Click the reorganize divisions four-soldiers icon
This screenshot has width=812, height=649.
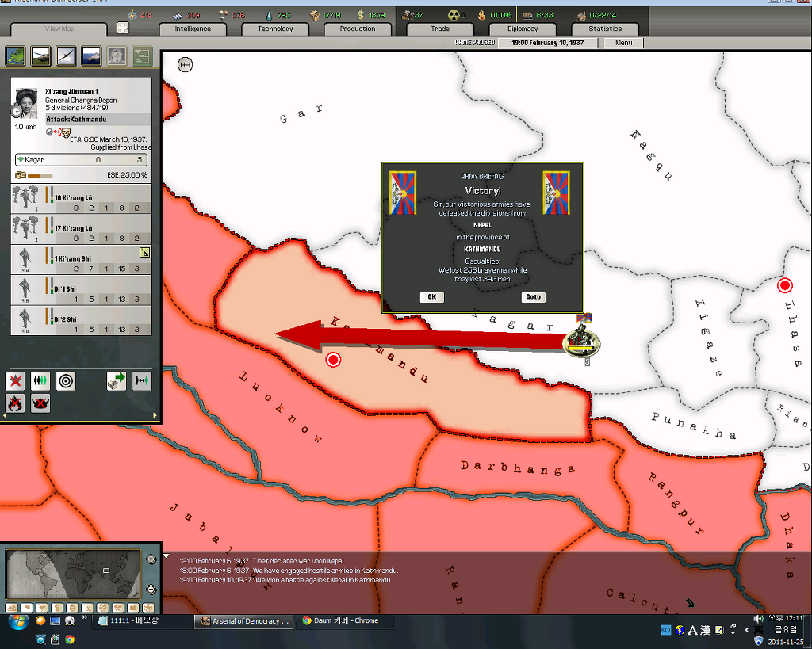[x=40, y=381]
